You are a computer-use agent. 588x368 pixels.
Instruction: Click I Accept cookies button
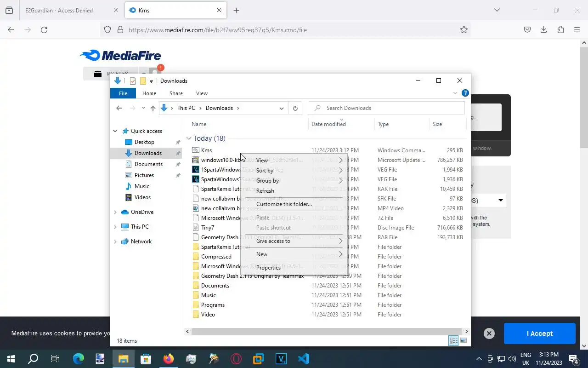539,333
